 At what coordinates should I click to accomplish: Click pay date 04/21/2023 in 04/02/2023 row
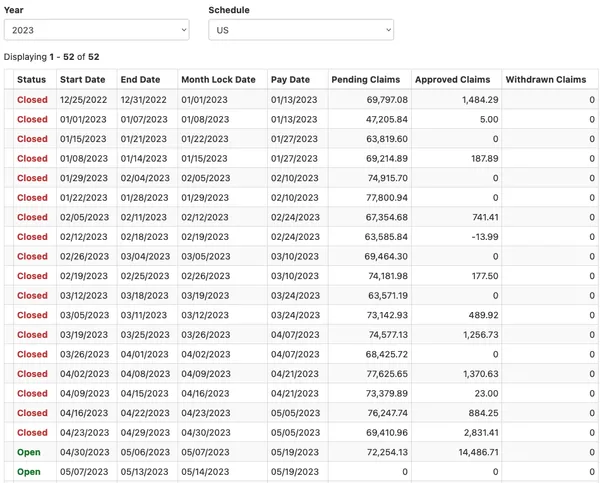(295, 373)
